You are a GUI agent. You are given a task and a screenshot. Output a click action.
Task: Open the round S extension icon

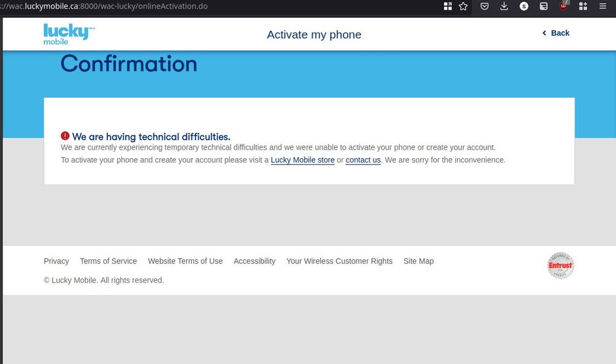(524, 6)
